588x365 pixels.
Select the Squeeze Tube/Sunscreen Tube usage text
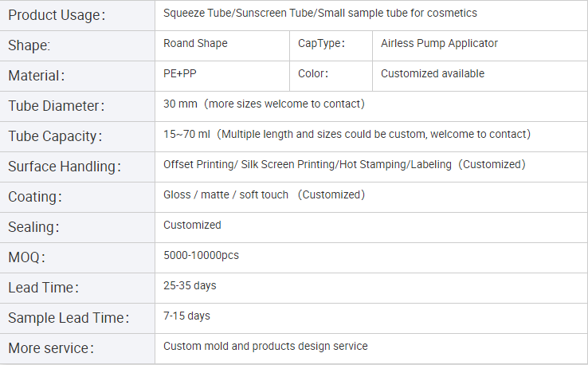[x=320, y=14]
